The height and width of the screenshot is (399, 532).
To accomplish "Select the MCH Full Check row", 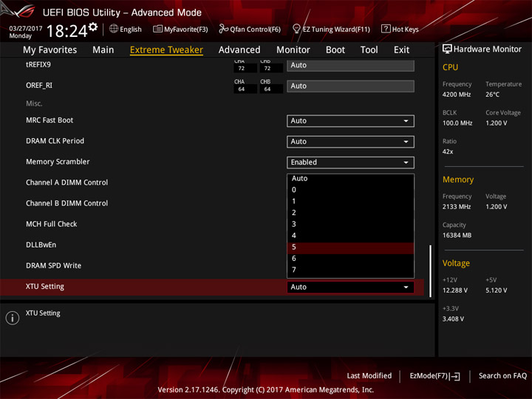I will 52,224.
